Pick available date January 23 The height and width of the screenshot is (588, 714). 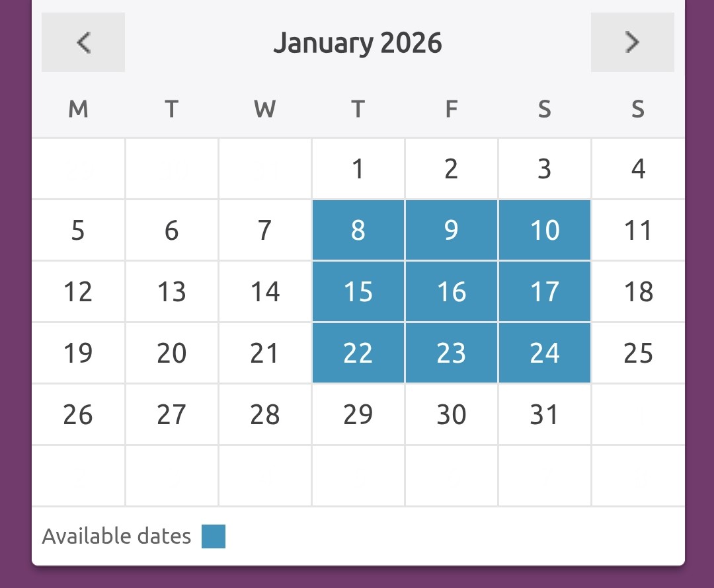452,353
